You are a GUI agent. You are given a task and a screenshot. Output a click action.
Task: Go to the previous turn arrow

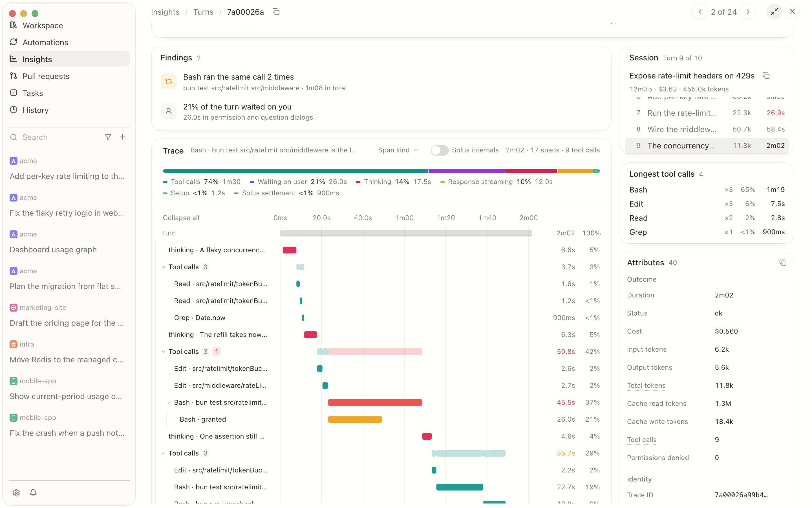pos(700,12)
